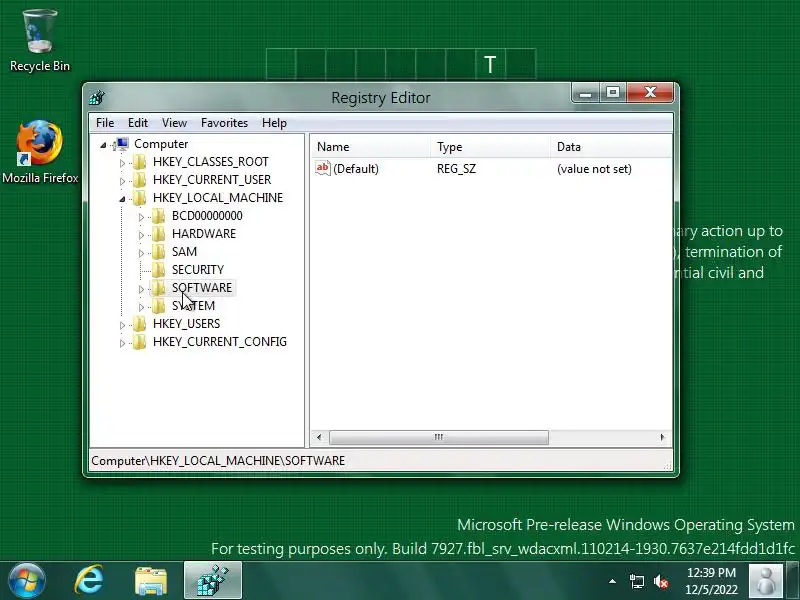Select the Computer root node icon
800x600 pixels.
122,144
